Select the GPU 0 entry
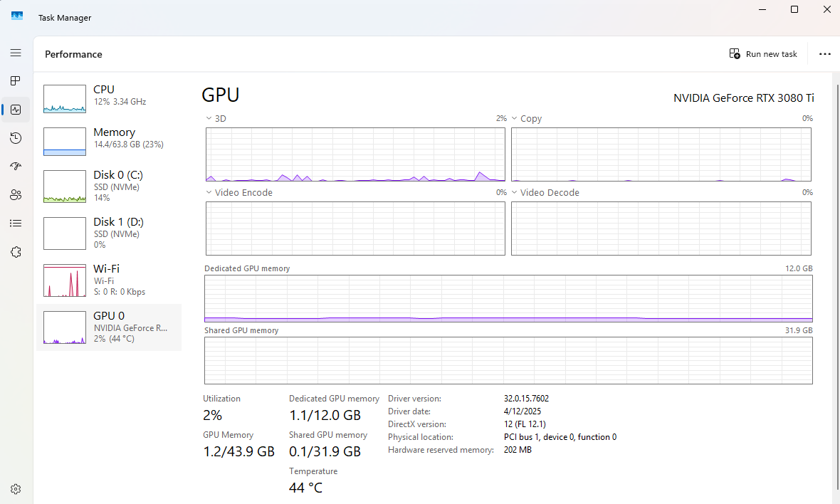Image resolution: width=840 pixels, height=504 pixels. 109,327
